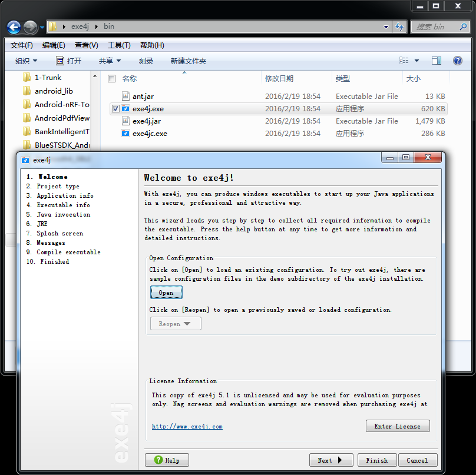This screenshot has height=475, width=476.
Task: Go to step 3 Application info
Action: [60, 195]
